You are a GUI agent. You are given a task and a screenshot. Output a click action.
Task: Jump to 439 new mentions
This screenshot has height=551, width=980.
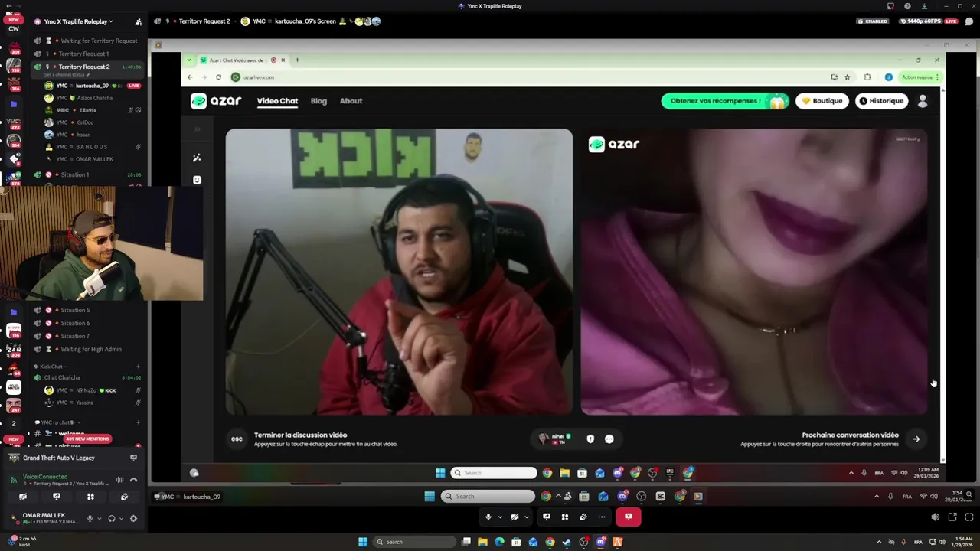click(x=88, y=439)
